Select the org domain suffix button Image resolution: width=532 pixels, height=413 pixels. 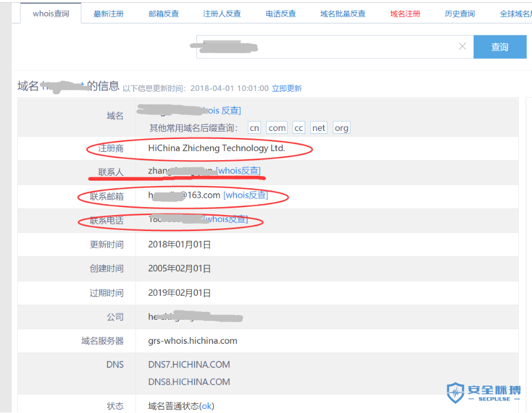pos(341,128)
